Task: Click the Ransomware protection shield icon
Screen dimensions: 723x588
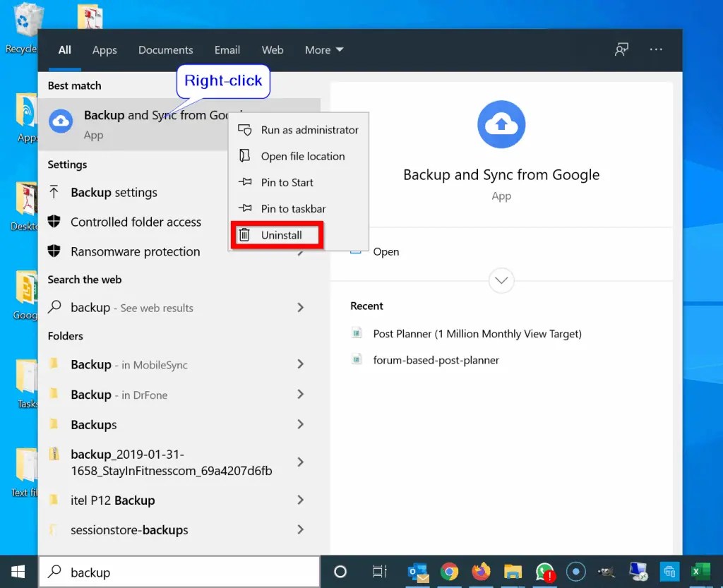Action: tap(55, 251)
